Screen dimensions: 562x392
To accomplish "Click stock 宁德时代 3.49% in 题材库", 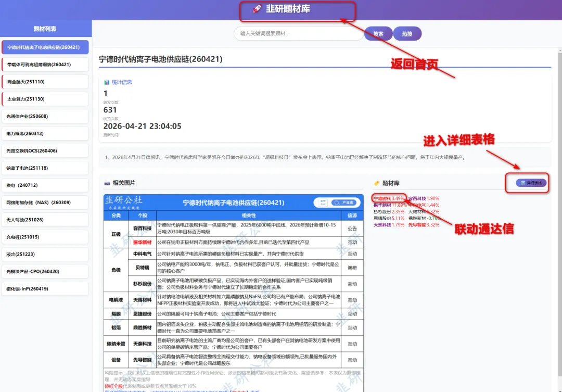I will [389, 198].
